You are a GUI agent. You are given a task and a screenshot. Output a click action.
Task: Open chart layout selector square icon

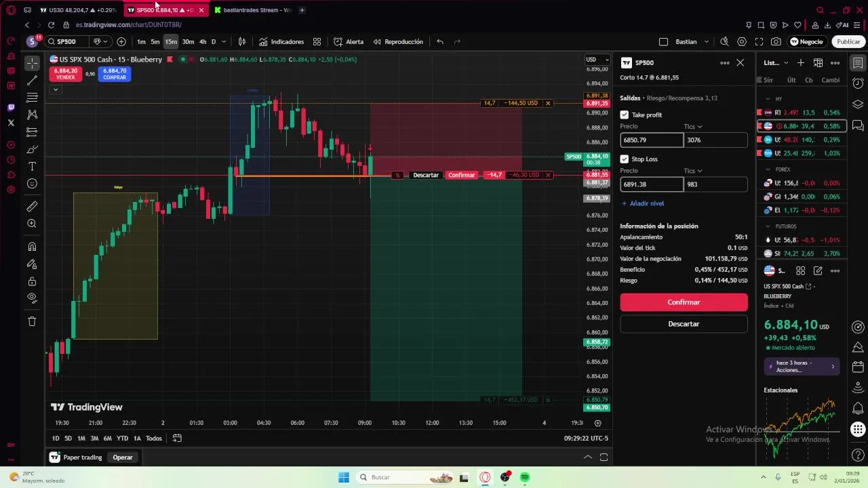point(663,41)
